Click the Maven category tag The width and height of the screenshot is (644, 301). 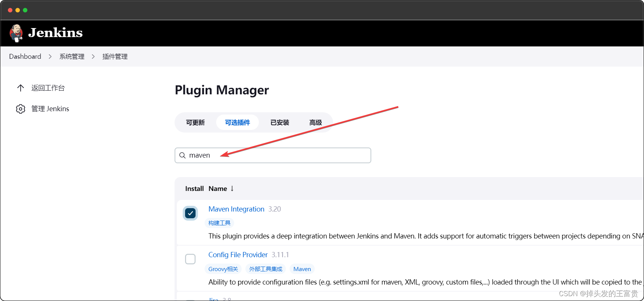[x=302, y=269]
